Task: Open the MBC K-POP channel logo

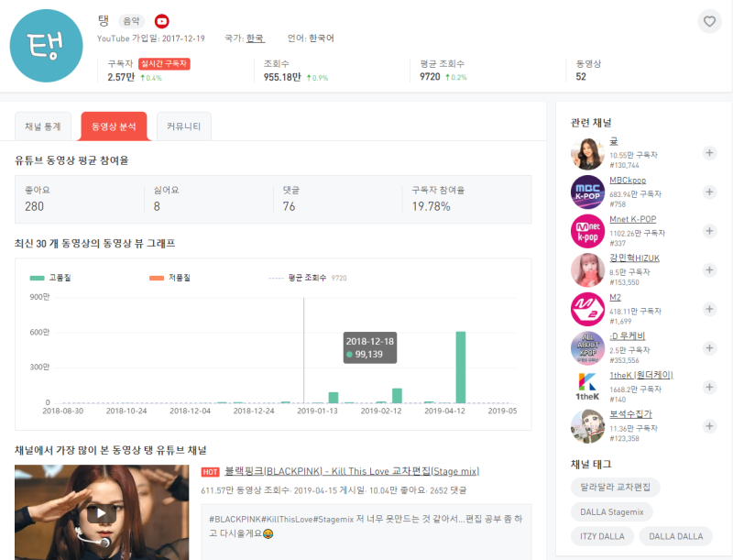Action: pyautogui.click(x=587, y=192)
